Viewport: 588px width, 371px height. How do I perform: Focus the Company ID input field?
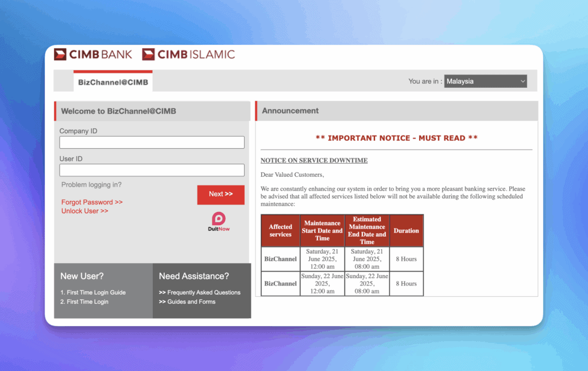(x=152, y=142)
